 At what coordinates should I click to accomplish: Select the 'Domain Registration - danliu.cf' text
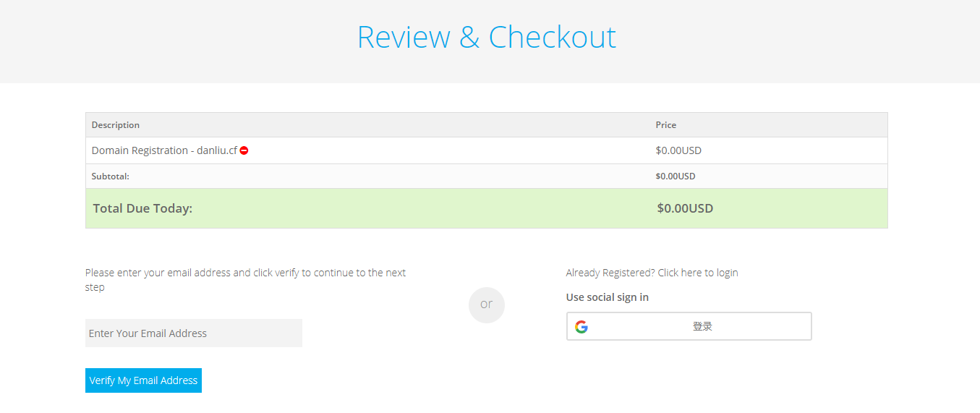pyautogui.click(x=164, y=150)
